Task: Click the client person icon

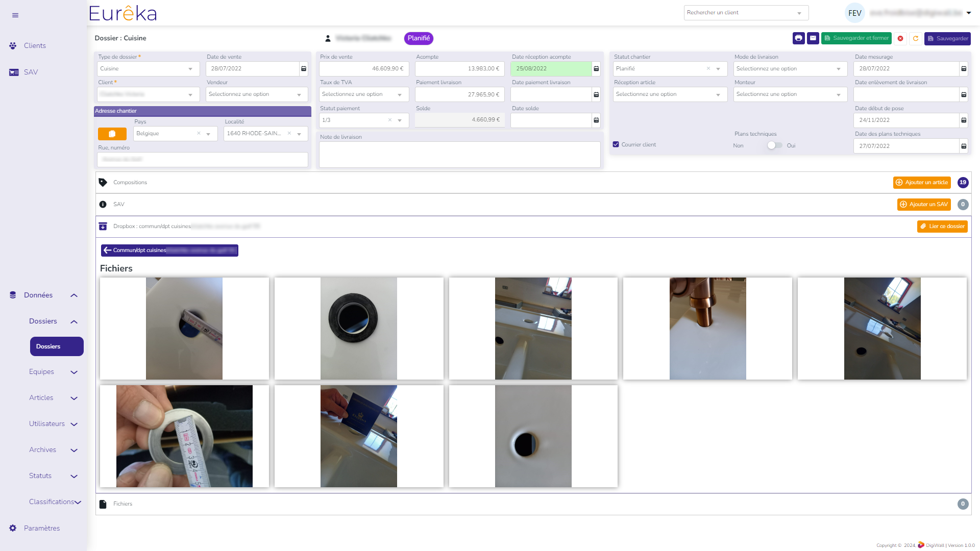Action: tap(328, 38)
